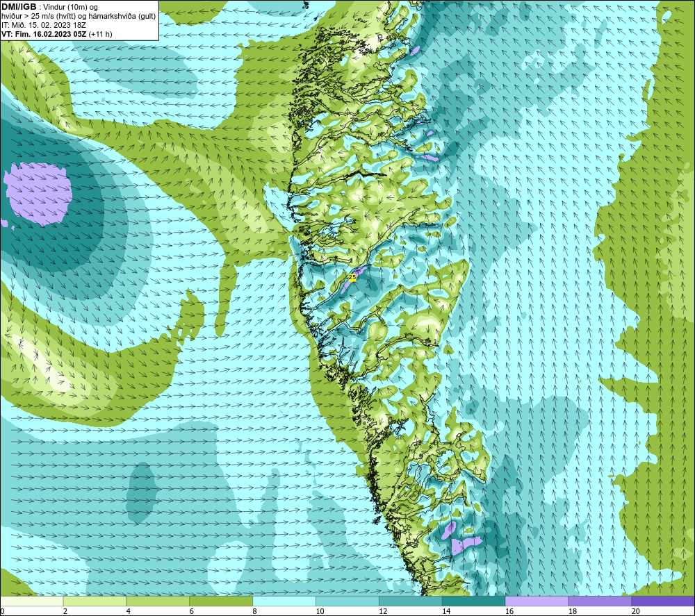This screenshot has height=616, width=695.
Task: Select the 4-6 m/s green legend swatch
Action: pos(158,601)
